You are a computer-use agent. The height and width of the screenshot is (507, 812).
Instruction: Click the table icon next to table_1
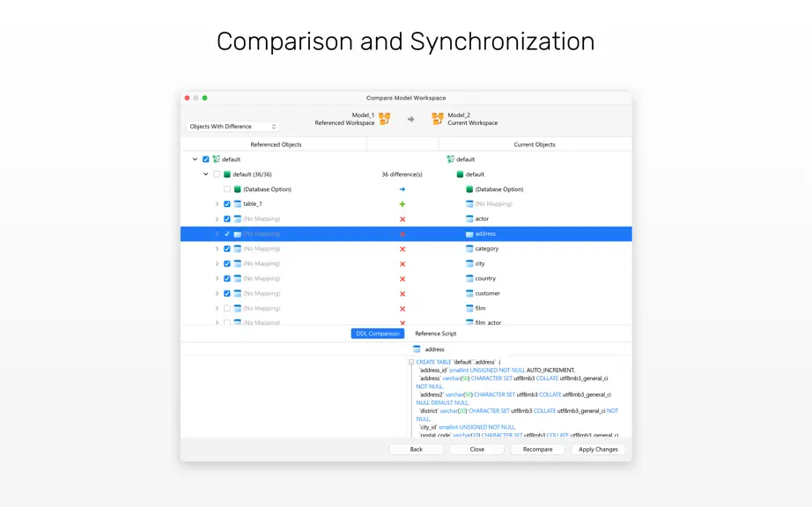pos(237,204)
